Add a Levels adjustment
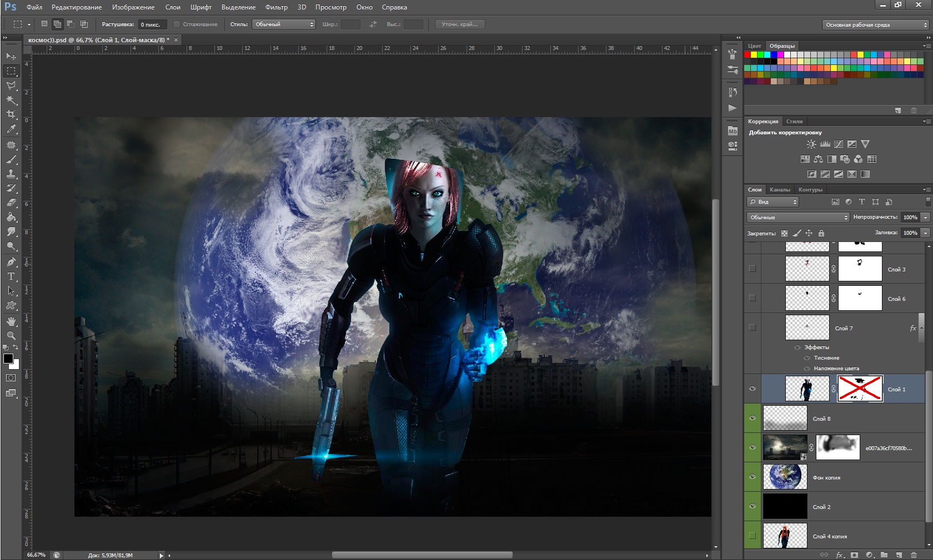Screen dimensions: 933x560 click(x=825, y=144)
